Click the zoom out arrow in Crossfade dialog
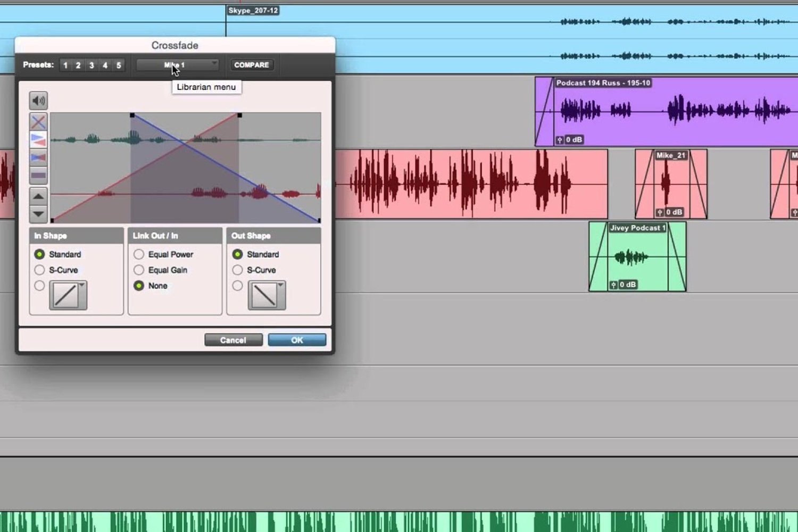This screenshot has width=798, height=532. pos(38,214)
